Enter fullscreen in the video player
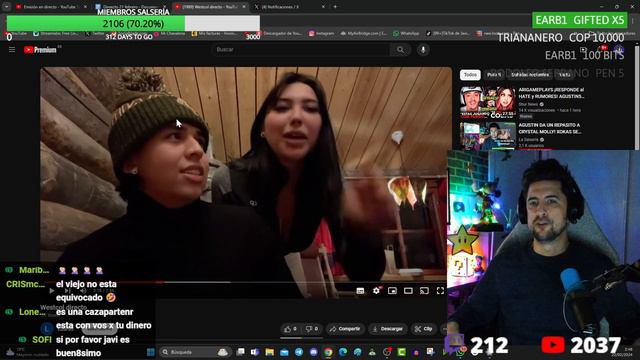Image resolution: width=640 pixels, height=360 pixels. (x=440, y=291)
